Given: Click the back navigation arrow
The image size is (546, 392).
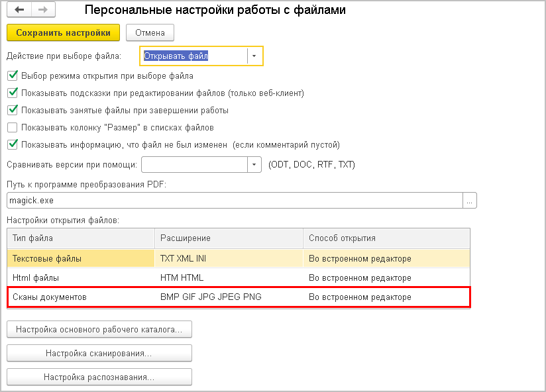Looking at the screenshot, I should tap(19, 11).
